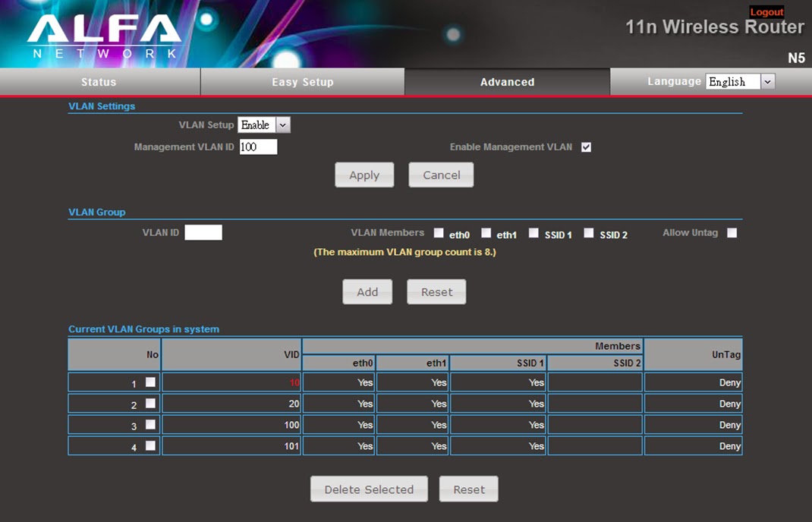Cancel the VLAN settings changes

pos(441,175)
